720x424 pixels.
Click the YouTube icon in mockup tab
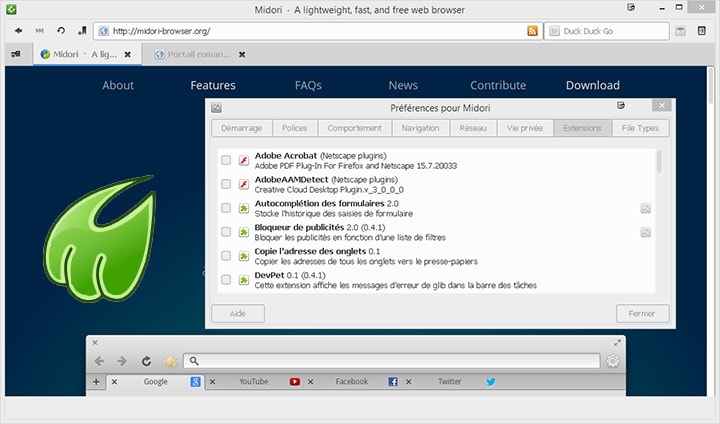295,382
